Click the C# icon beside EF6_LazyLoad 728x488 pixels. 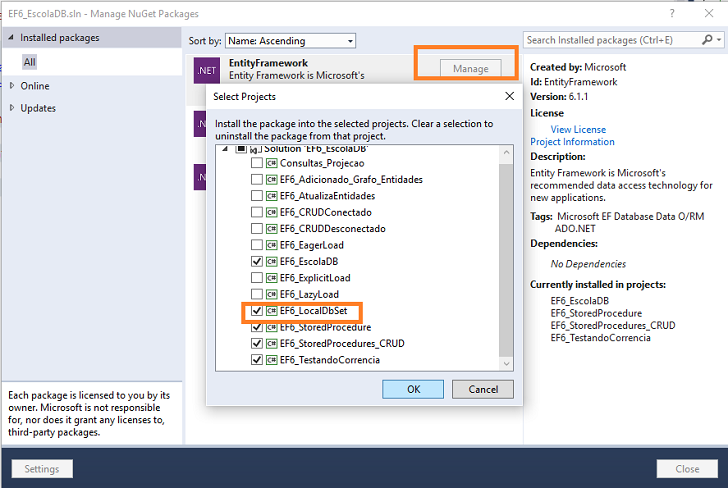[272, 294]
